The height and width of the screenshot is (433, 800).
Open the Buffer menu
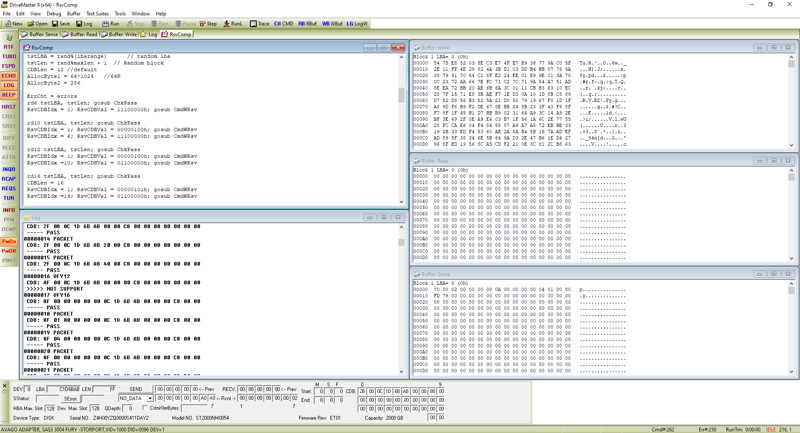click(x=73, y=14)
